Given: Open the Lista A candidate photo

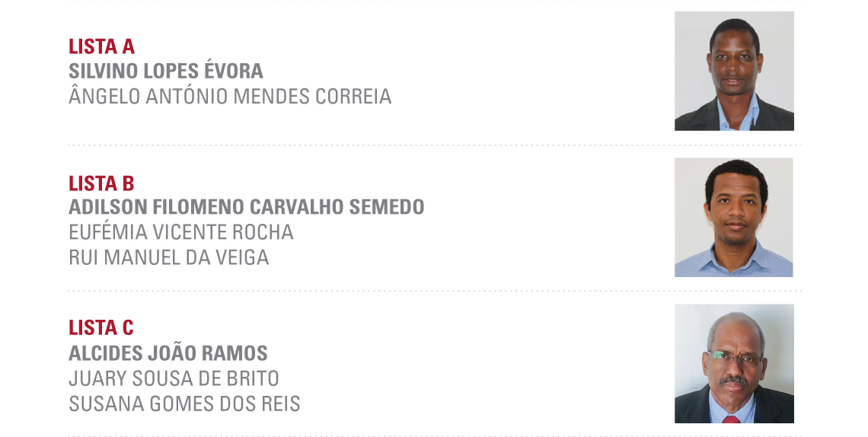Looking at the screenshot, I should pos(734,71).
